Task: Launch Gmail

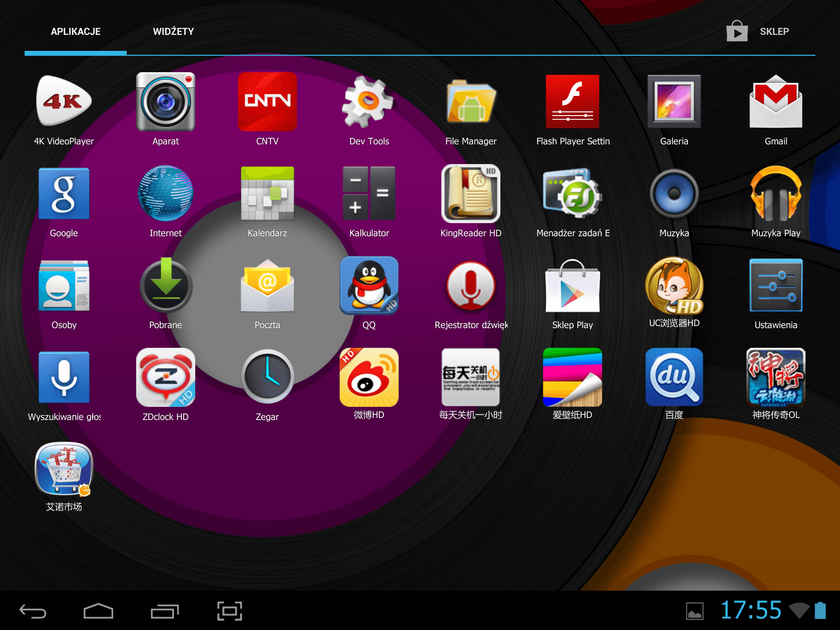Action: pos(776,101)
